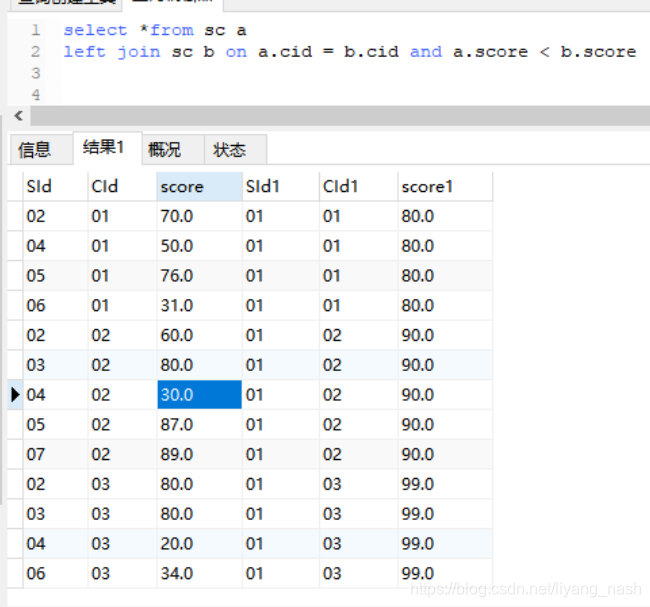Select the 结果1 tab
This screenshot has height=607, width=650.
107,148
